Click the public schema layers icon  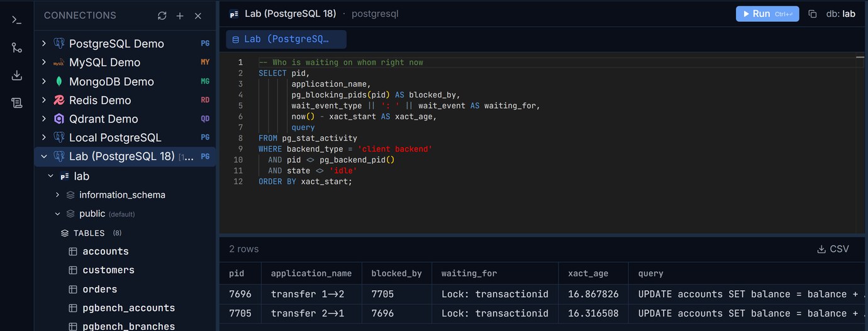pyautogui.click(x=70, y=214)
